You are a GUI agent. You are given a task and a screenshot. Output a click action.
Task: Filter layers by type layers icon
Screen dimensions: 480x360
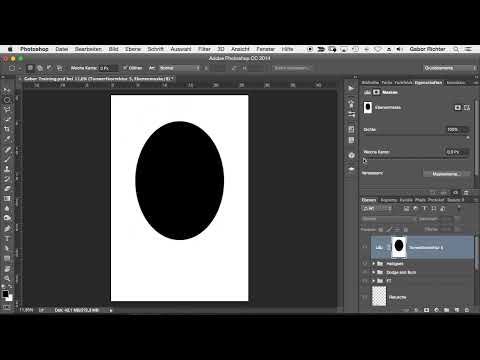pos(424,209)
